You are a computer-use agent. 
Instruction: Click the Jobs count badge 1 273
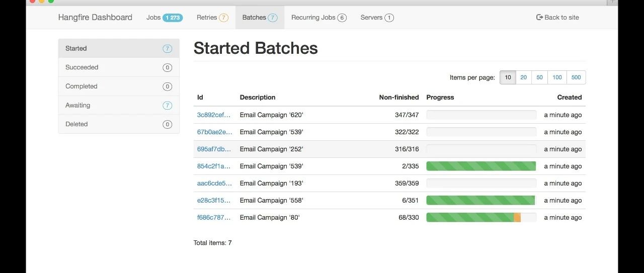point(173,18)
